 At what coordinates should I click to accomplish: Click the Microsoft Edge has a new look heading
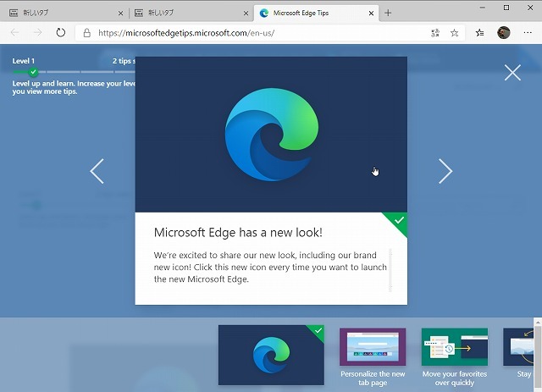coord(238,232)
